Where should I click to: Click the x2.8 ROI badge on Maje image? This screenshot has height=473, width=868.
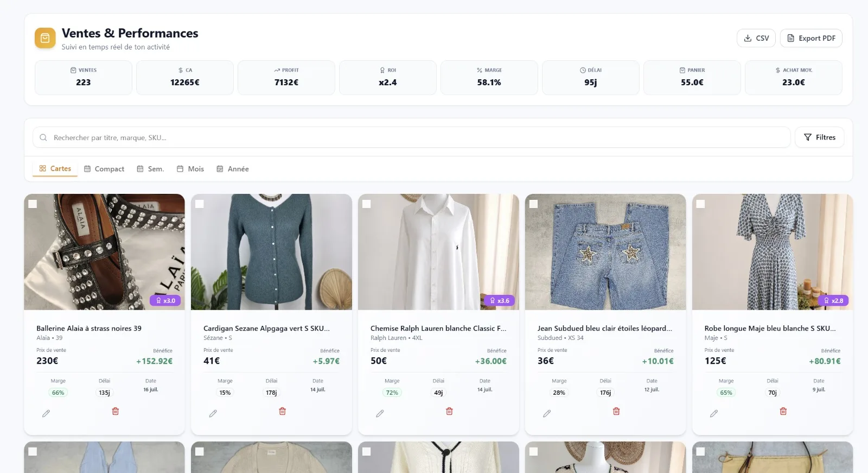point(833,300)
